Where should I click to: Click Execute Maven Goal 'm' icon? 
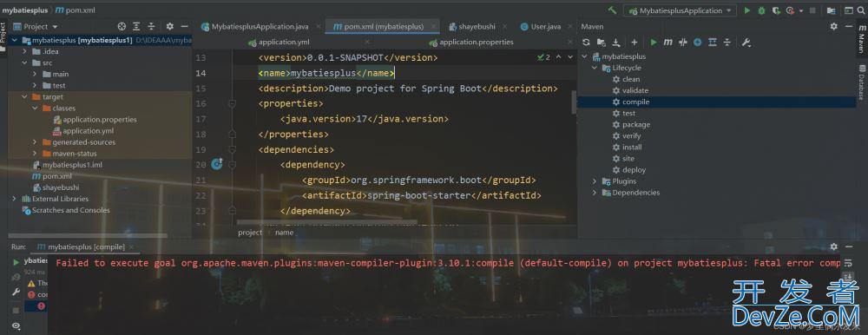668,42
